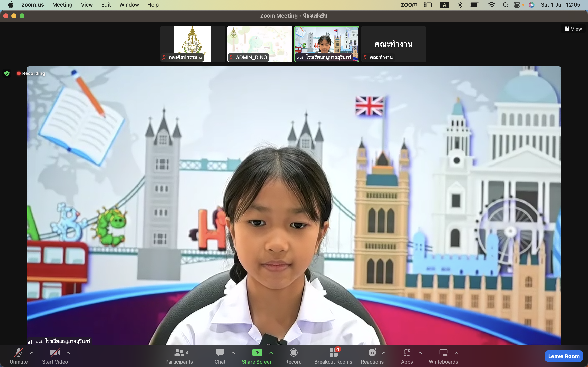588x367 pixels.
Task: Open Breakout Rooms
Action: [333, 356]
